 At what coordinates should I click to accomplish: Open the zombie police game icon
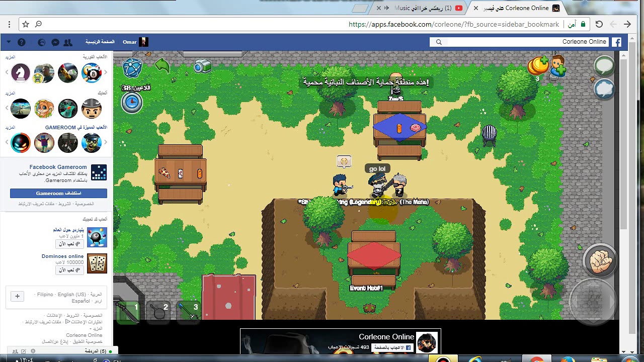(x=92, y=143)
